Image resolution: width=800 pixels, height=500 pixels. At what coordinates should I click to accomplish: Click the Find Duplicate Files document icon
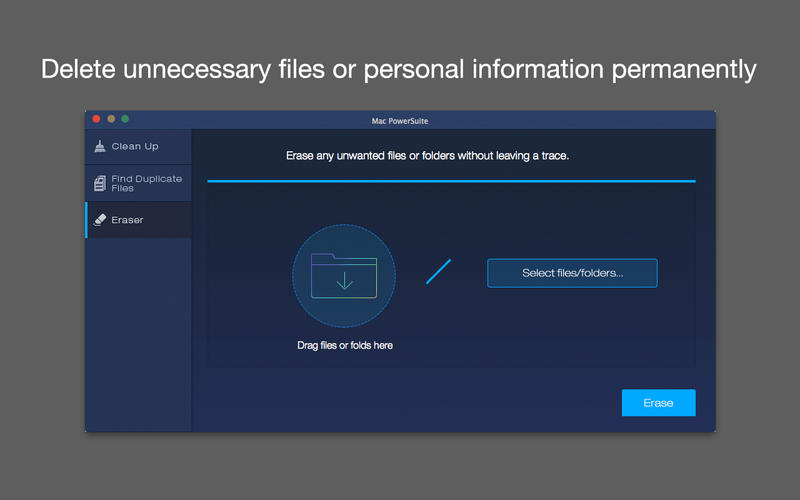tap(100, 183)
